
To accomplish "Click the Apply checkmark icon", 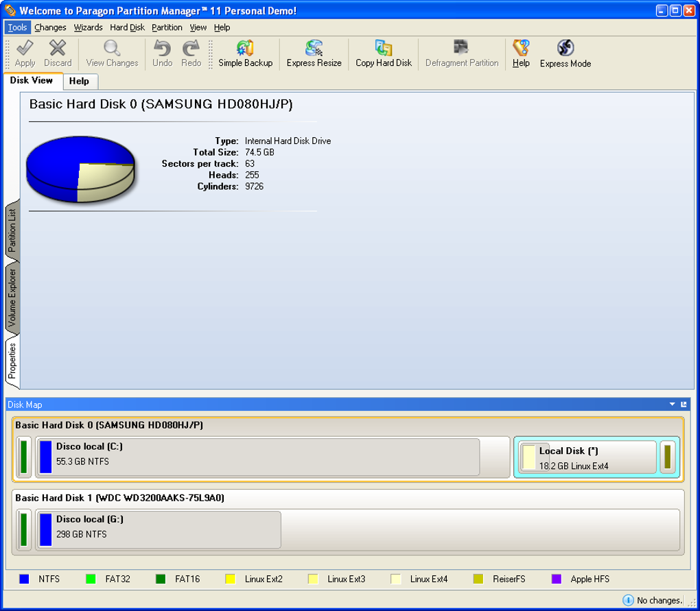I will coord(25,47).
